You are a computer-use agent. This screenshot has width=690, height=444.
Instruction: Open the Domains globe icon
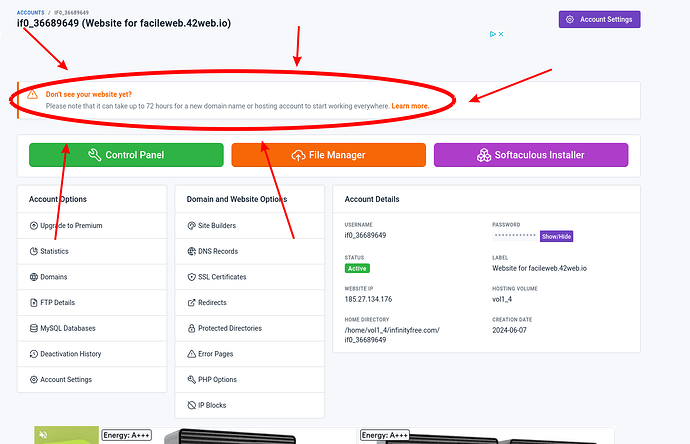[33, 277]
